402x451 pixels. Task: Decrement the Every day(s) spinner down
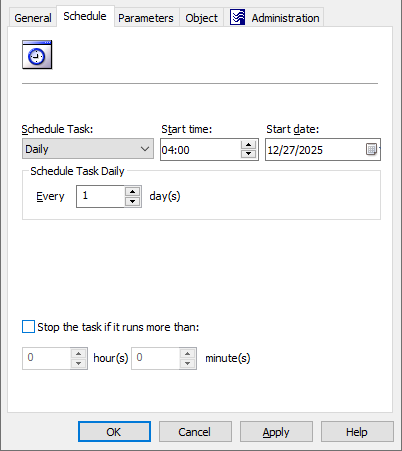pos(133,201)
